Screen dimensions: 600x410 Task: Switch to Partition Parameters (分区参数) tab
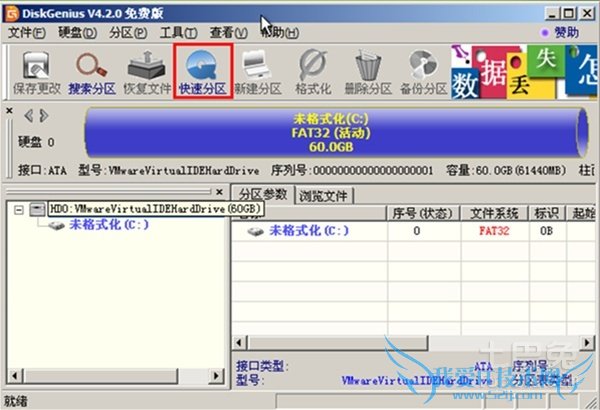(x=263, y=194)
